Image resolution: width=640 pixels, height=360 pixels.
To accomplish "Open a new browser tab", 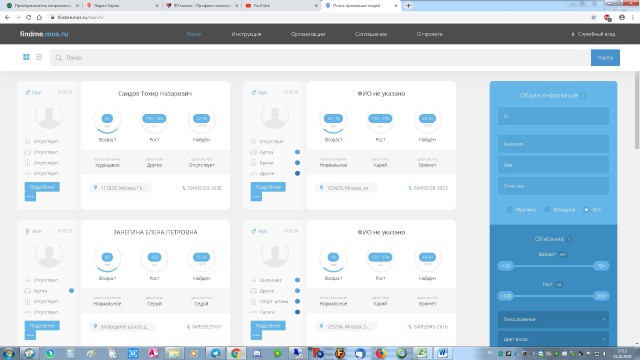I will 408,5.
